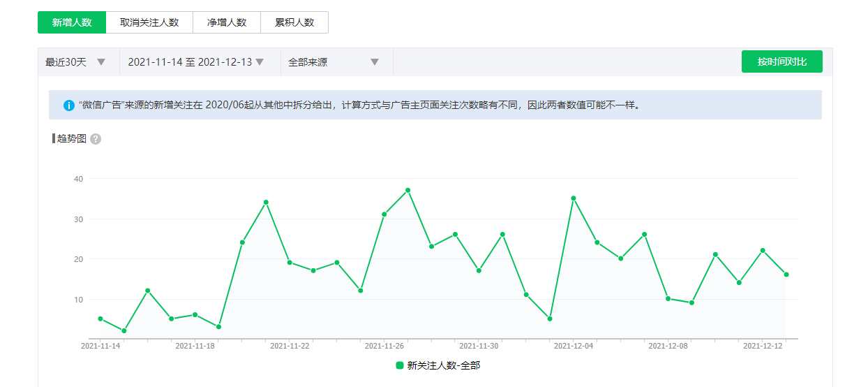The image size is (868, 387).
Task: Select the 新增人数 tab
Action: pyautogui.click(x=72, y=22)
